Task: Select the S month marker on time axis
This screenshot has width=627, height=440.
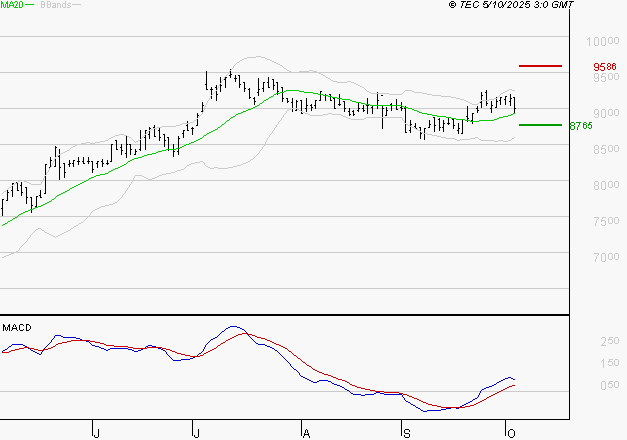Action: click(x=406, y=432)
